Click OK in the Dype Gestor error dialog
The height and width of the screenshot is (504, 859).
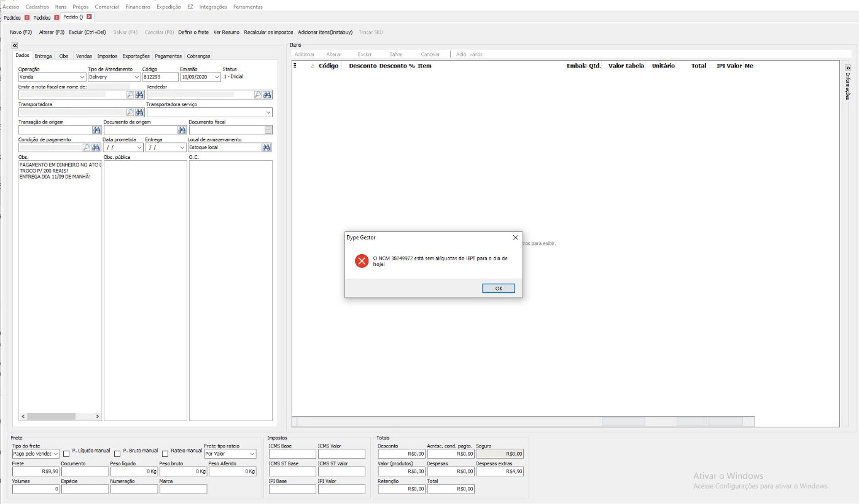click(x=499, y=289)
